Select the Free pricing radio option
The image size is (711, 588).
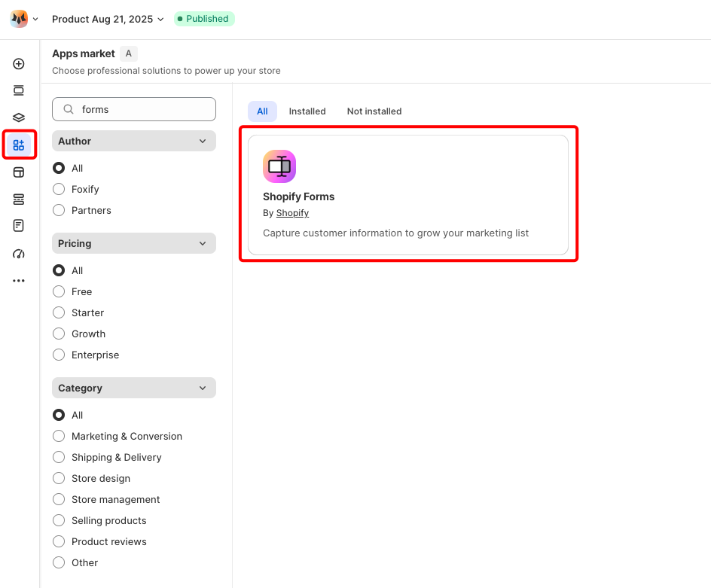pos(59,291)
